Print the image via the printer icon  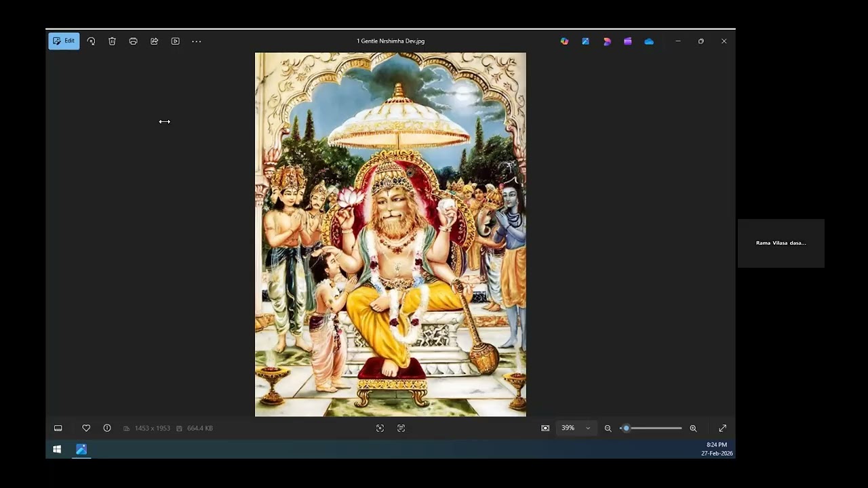coord(133,41)
